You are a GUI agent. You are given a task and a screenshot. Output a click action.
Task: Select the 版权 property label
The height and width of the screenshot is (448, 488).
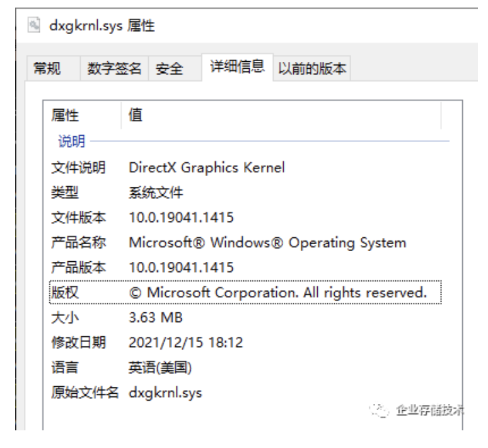[65, 293]
